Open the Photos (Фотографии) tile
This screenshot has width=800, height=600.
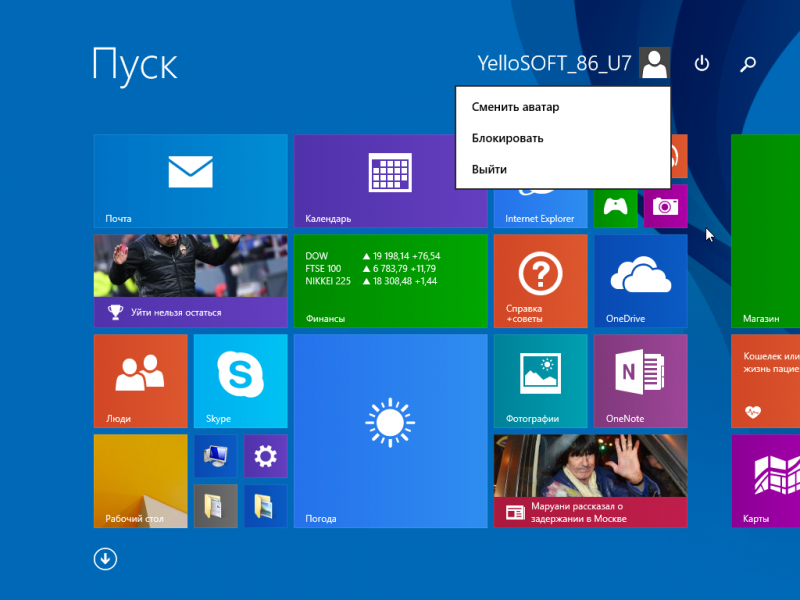(540, 381)
